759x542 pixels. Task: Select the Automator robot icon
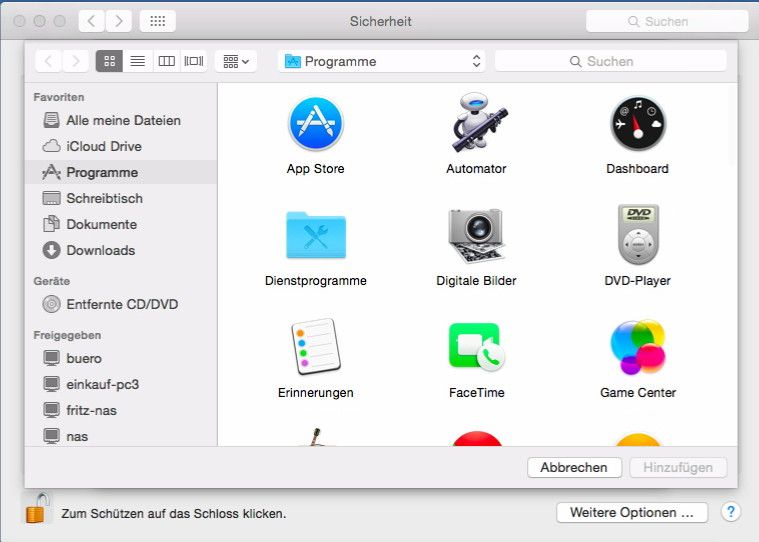tap(476, 124)
